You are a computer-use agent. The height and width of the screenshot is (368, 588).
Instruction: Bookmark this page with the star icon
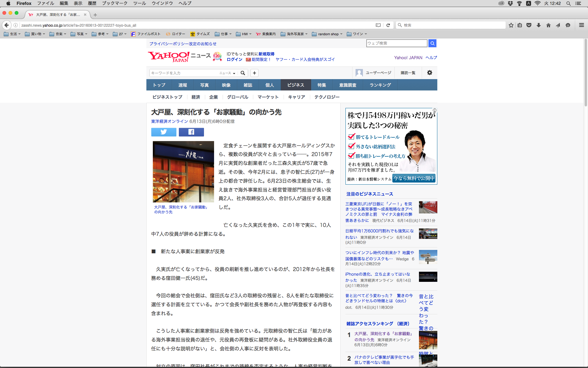pos(511,25)
